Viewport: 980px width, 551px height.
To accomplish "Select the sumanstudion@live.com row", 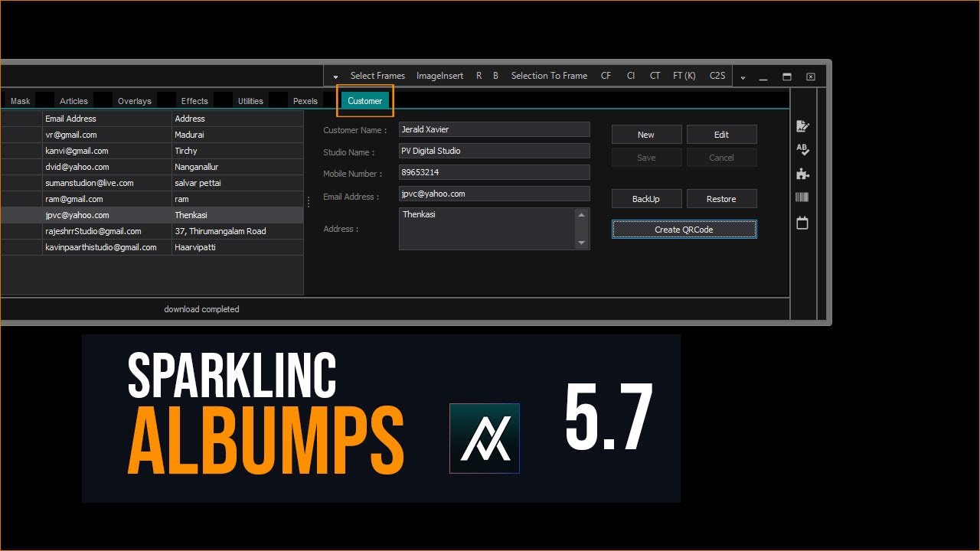I will (152, 183).
